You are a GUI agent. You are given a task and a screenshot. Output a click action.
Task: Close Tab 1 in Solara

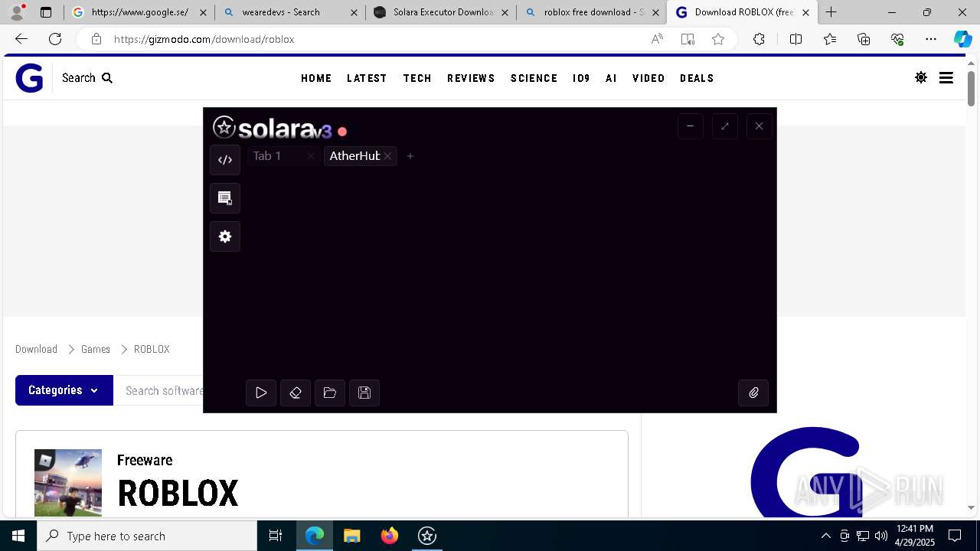311,156
